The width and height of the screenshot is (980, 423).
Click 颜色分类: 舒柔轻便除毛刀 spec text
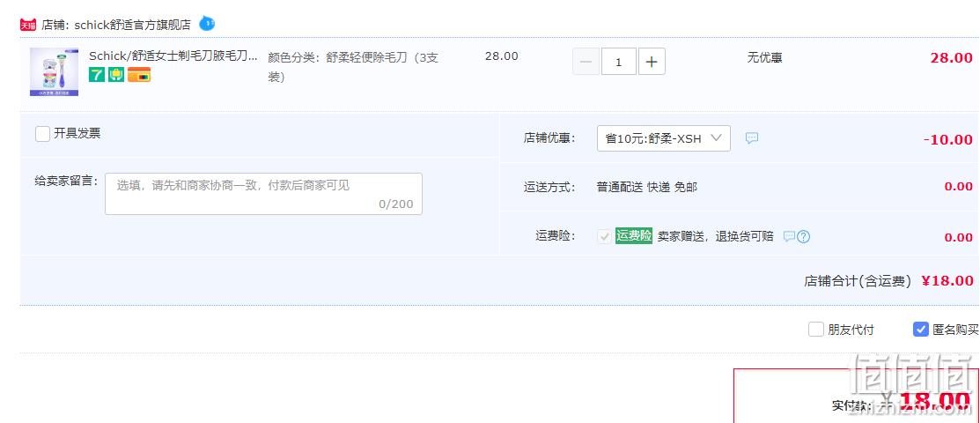coord(353,67)
